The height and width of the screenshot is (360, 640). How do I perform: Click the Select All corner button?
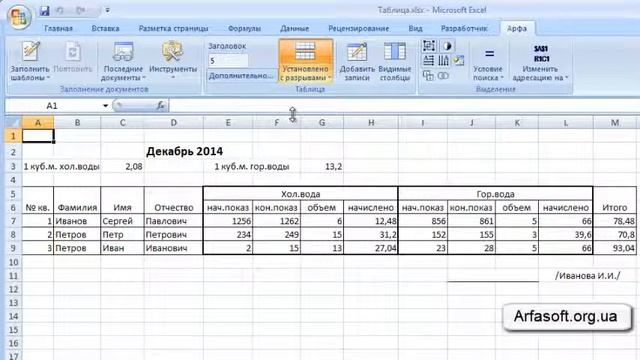tap(13, 122)
